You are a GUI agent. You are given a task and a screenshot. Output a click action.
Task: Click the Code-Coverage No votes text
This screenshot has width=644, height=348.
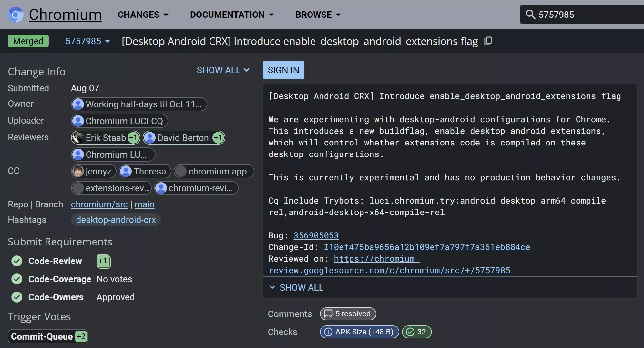pos(114,279)
